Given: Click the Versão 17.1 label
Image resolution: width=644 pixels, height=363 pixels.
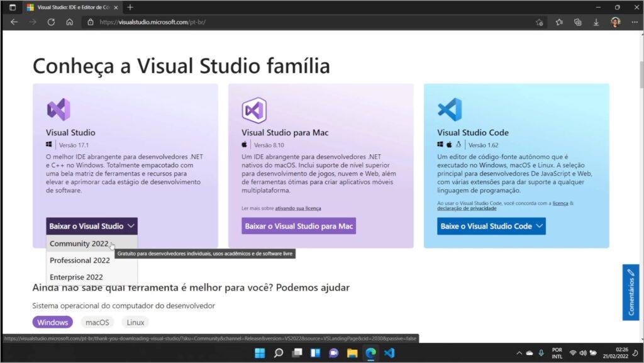Looking at the screenshot, I should [x=74, y=145].
